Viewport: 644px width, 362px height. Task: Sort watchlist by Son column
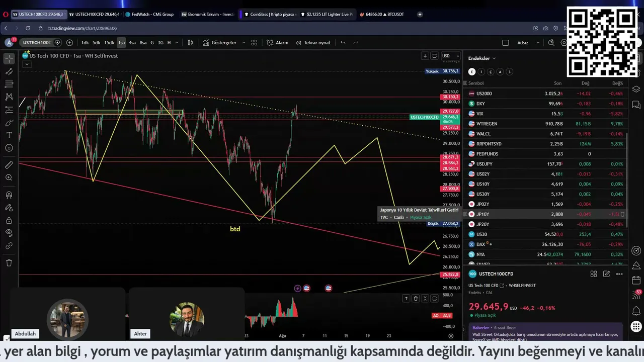557,83
